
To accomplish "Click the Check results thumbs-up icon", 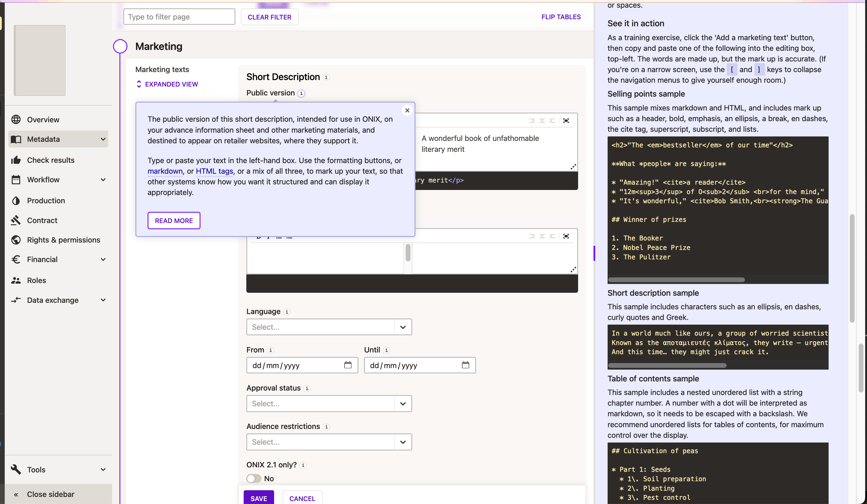I will (x=16, y=160).
